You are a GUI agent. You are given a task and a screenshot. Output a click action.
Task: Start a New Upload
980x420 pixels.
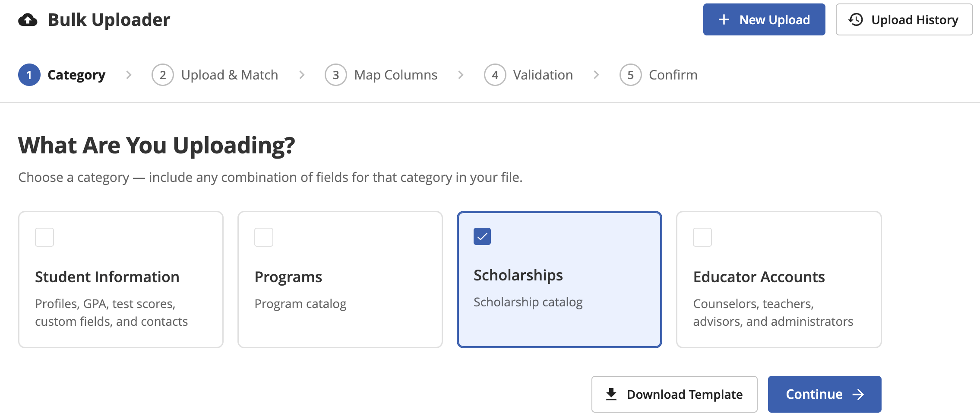[764, 19]
